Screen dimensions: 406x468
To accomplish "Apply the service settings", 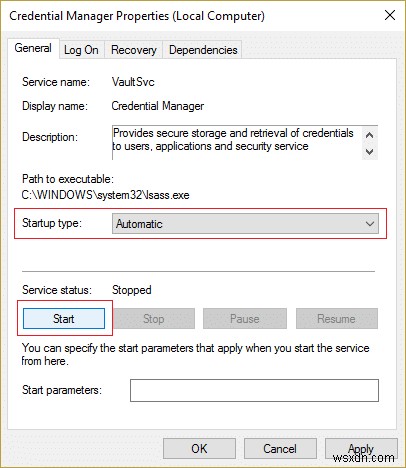I will pos(361,449).
